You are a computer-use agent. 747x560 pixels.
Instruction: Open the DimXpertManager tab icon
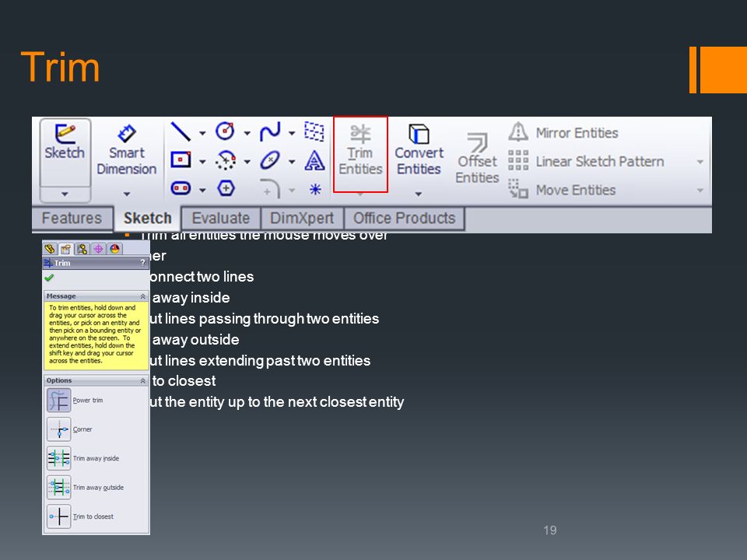pyautogui.click(x=98, y=249)
